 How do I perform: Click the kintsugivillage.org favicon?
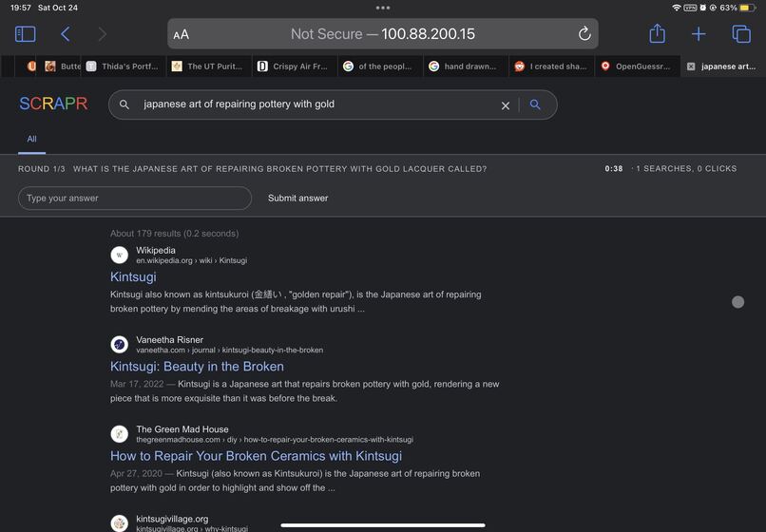(119, 523)
